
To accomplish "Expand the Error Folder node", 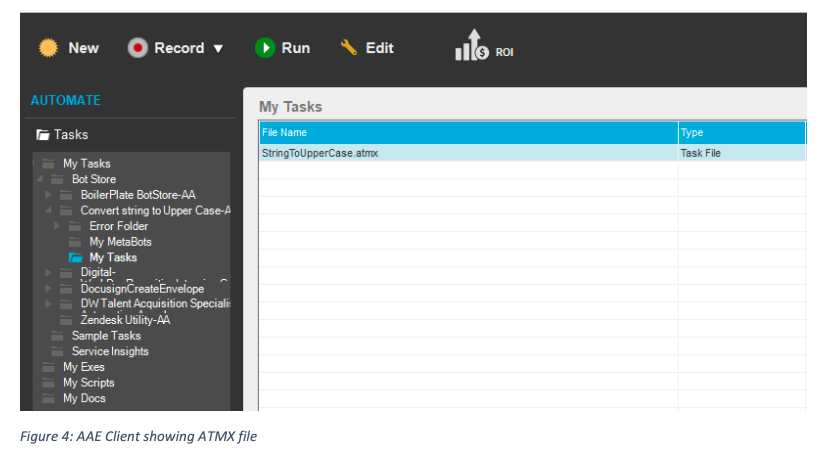I will 57,226.
